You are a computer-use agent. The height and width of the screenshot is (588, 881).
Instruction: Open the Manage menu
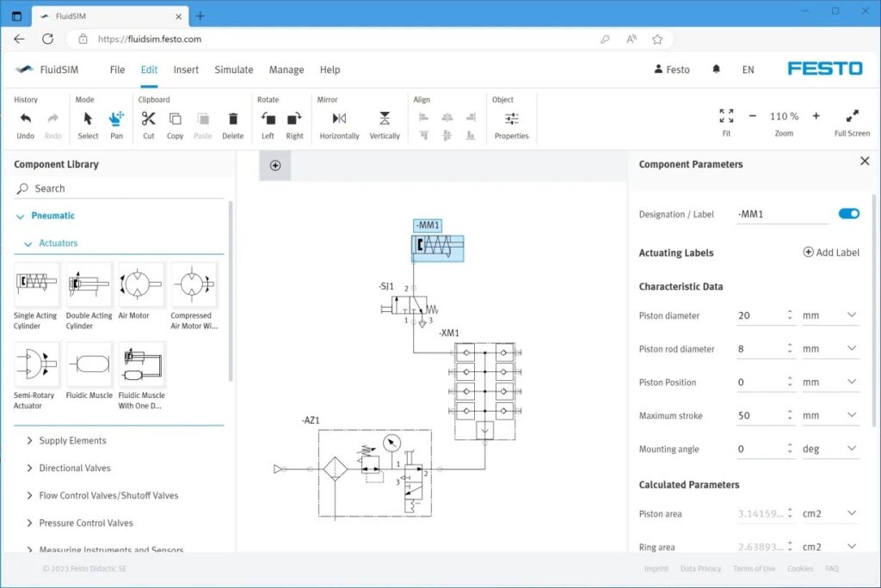tap(286, 70)
